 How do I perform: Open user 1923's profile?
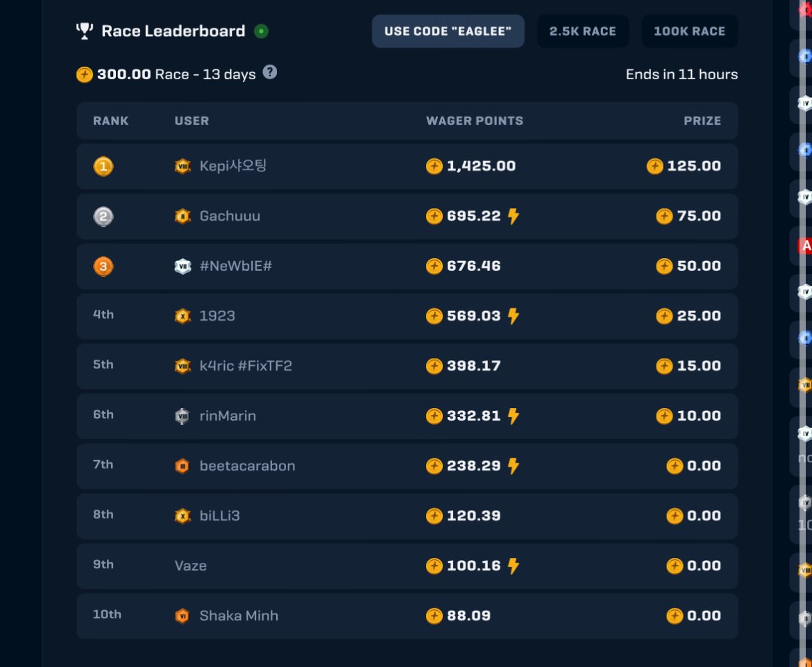[217, 316]
